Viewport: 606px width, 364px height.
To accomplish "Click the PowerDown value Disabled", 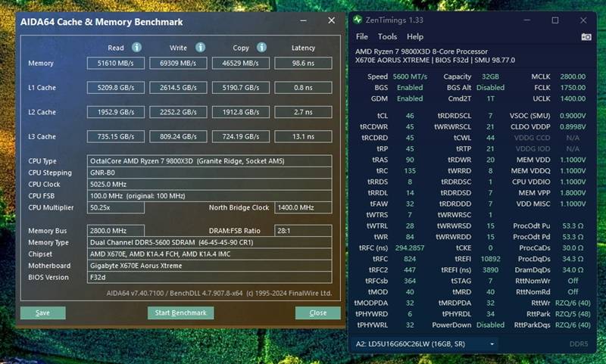I will 490,325.
